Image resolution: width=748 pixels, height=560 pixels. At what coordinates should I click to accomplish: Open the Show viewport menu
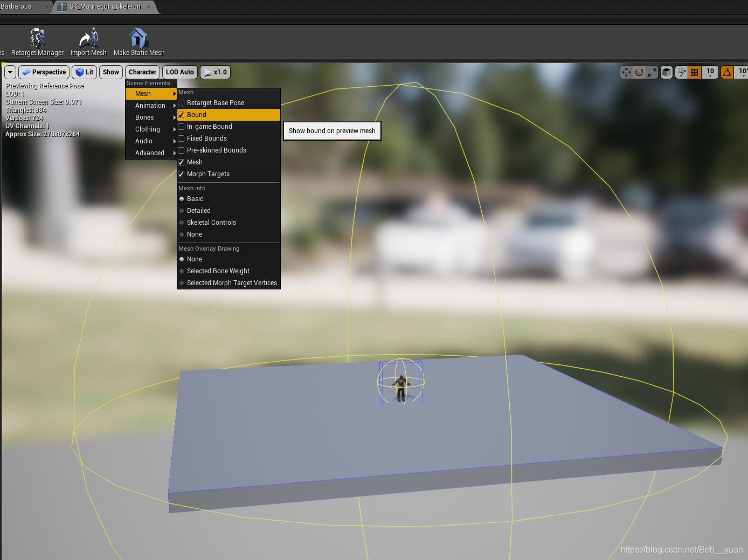111,72
